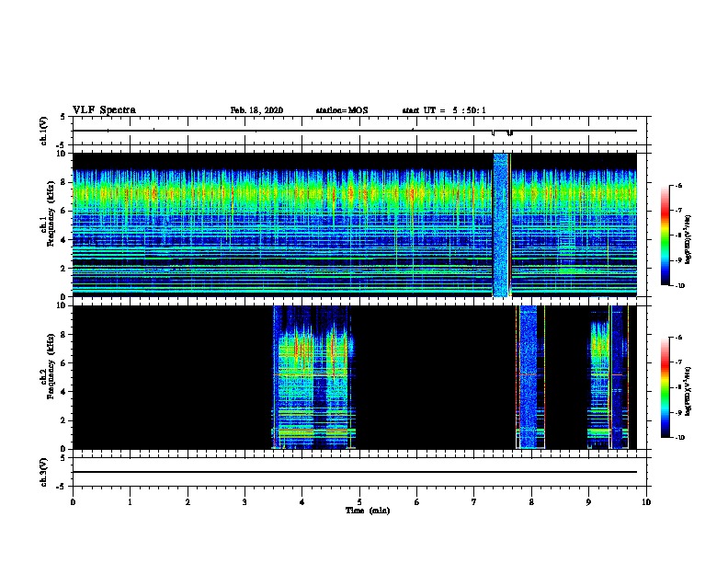Click the "-6" label on ch.1 colorbar
The image size is (728, 563).
click(678, 185)
